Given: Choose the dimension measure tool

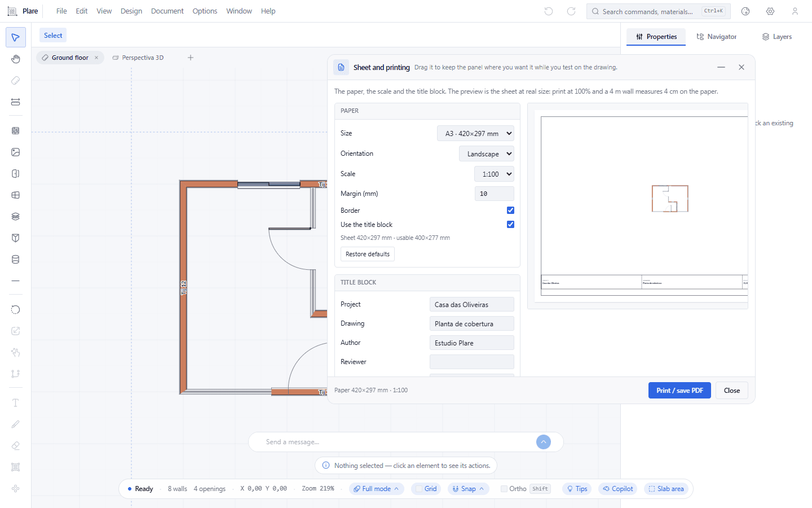Looking at the screenshot, I should click(x=16, y=102).
